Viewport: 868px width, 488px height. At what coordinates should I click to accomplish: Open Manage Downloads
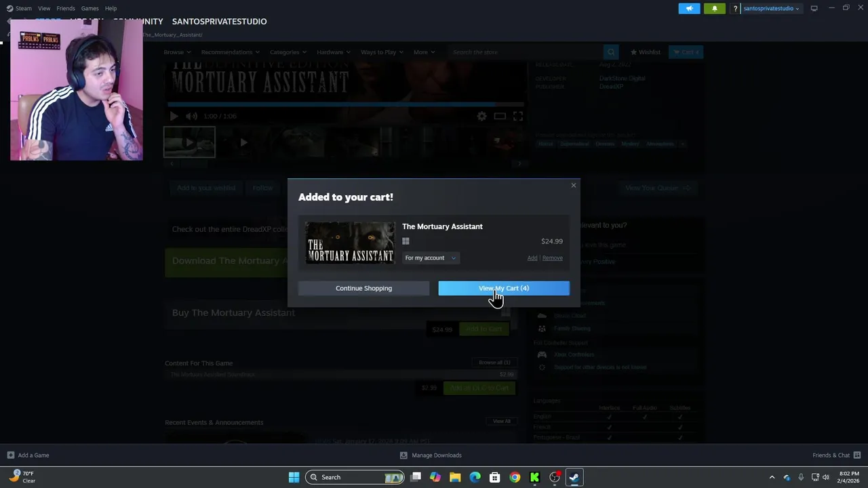point(431,455)
